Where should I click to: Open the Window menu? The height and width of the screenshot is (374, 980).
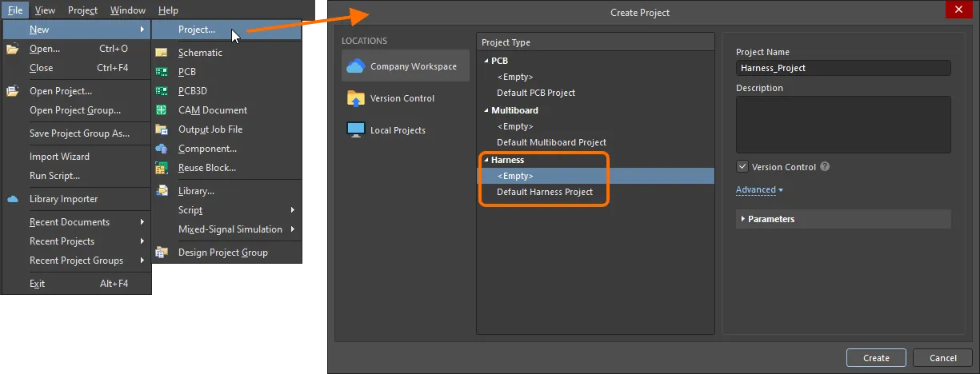(x=128, y=10)
